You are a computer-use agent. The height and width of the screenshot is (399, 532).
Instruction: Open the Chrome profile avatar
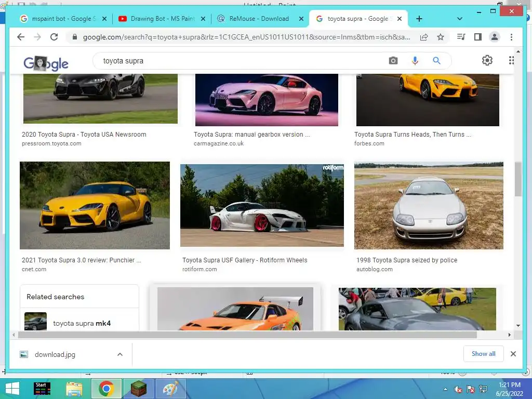495,37
